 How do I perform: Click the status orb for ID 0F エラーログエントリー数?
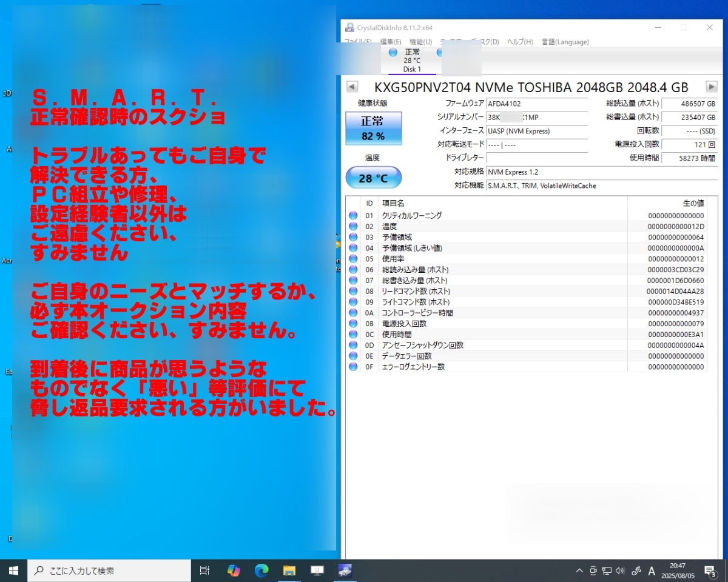353,367
